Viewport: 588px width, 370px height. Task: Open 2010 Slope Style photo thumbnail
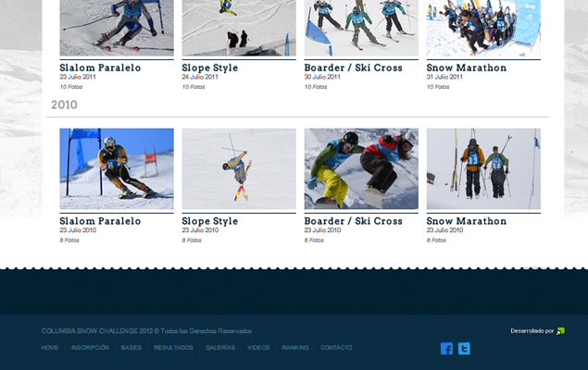(239, 169)
